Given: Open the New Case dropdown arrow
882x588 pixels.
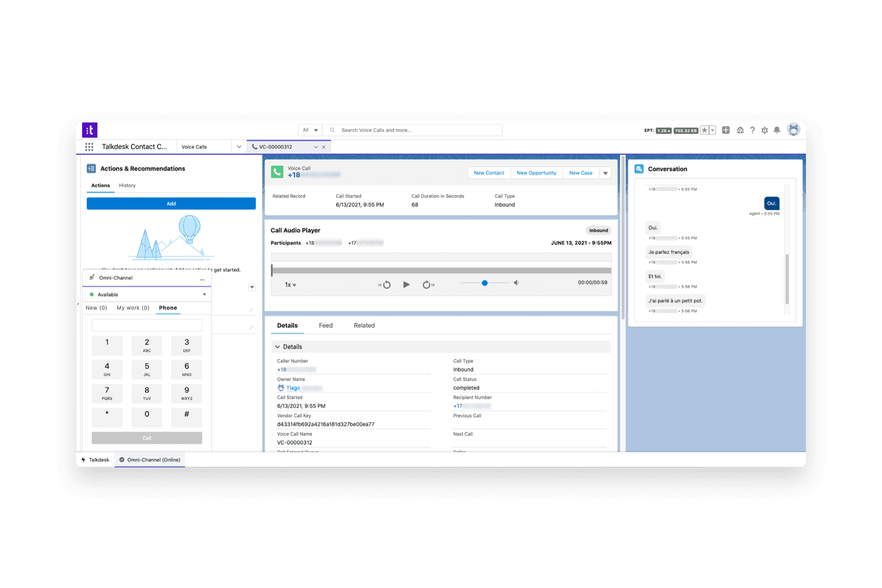Looking at the screenshot, I should tap(605, 172).
